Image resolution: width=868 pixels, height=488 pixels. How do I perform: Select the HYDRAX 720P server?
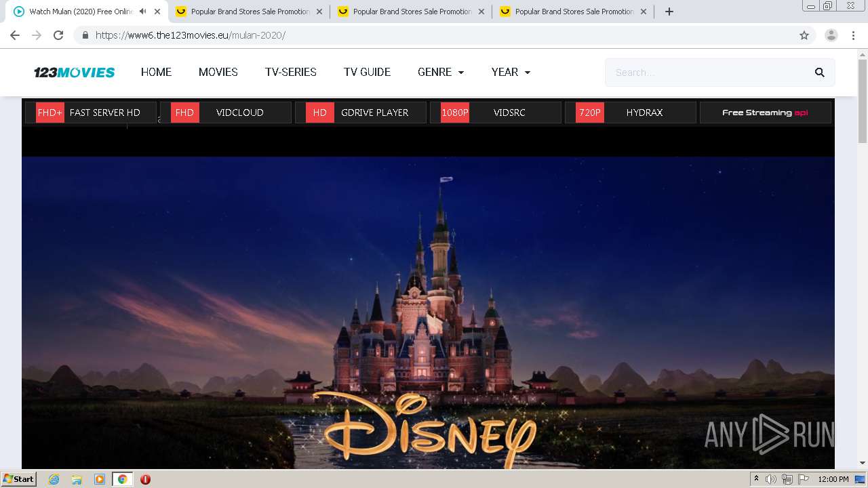(631, 113)
